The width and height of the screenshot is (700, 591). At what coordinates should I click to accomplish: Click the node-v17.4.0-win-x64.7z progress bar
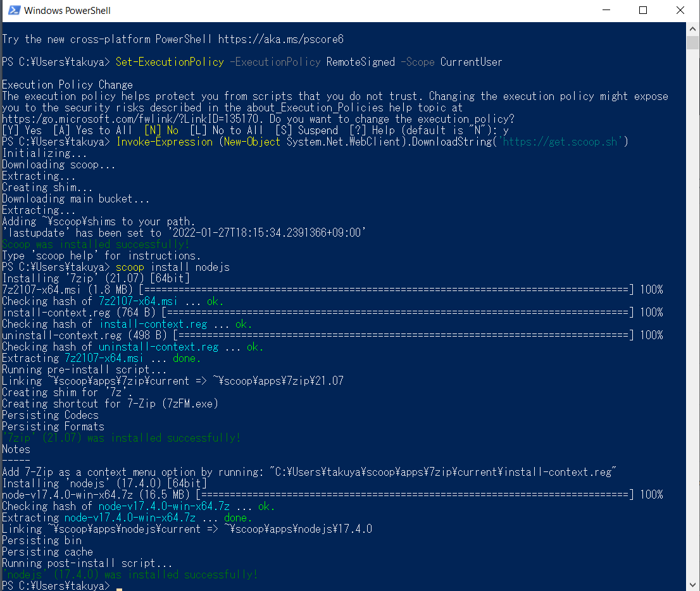tap(415, 495)
